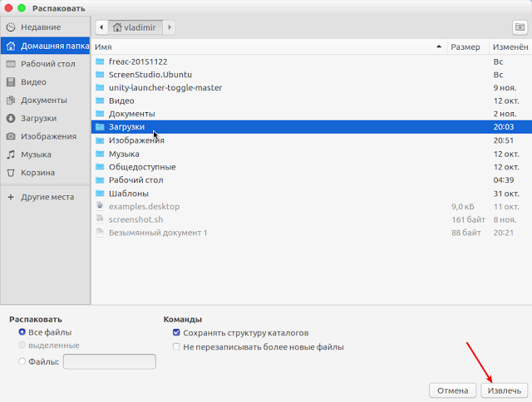Click green window button in title bar
The width and height of the screenshot is (532, 402).
click(22, 7)
